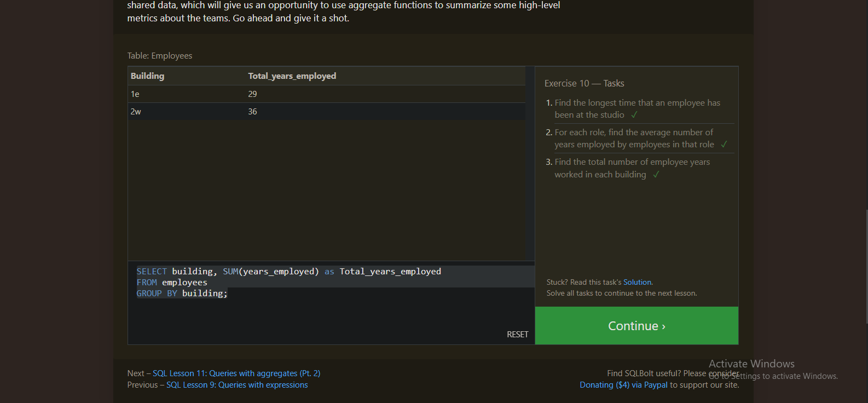Select the 1e building cell

click(135, 94)
